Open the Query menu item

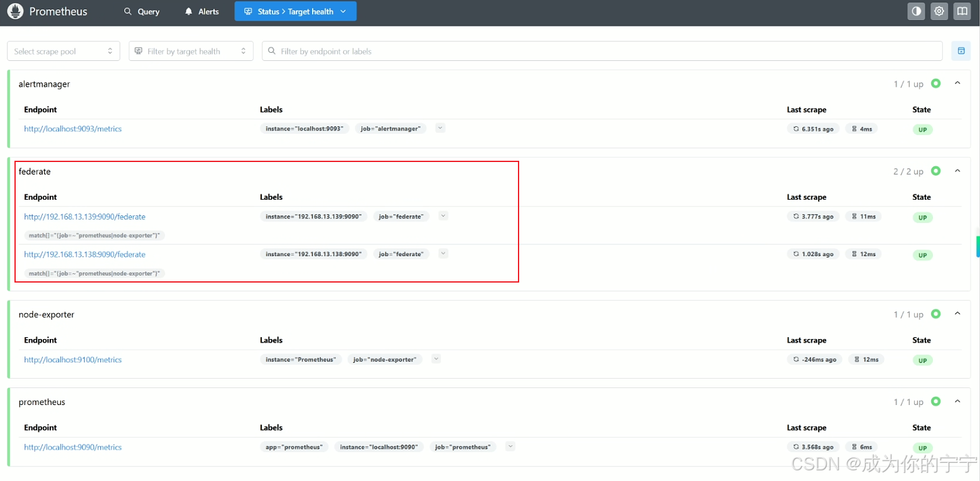coord(142,11)
